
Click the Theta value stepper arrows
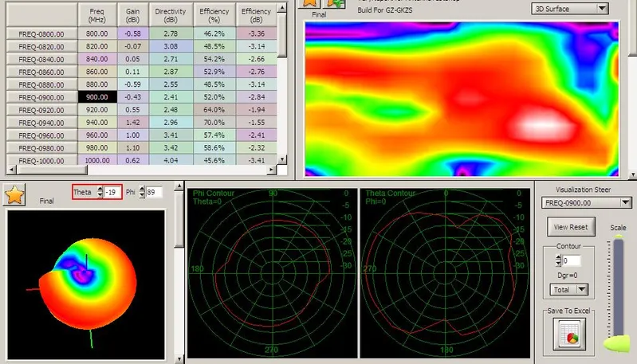point(100,192)
